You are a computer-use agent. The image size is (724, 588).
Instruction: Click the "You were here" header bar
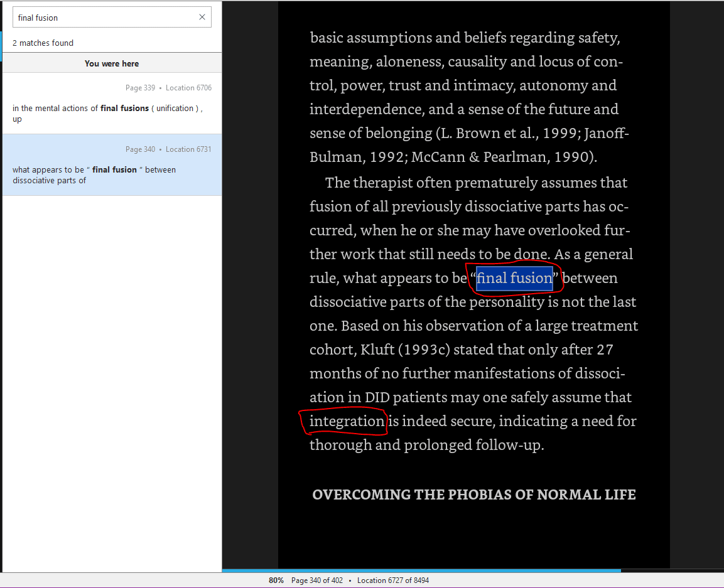[112, 63]
